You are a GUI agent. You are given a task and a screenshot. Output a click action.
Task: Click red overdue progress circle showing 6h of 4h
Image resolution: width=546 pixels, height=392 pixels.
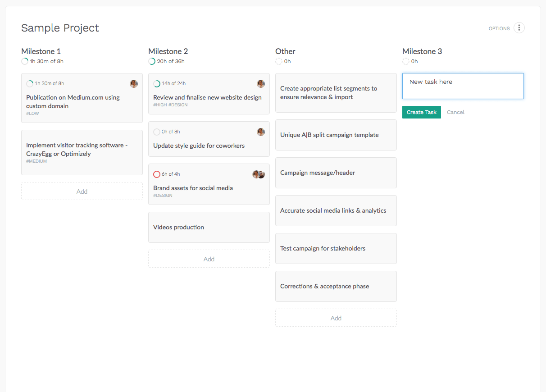(x=157, y=174)
